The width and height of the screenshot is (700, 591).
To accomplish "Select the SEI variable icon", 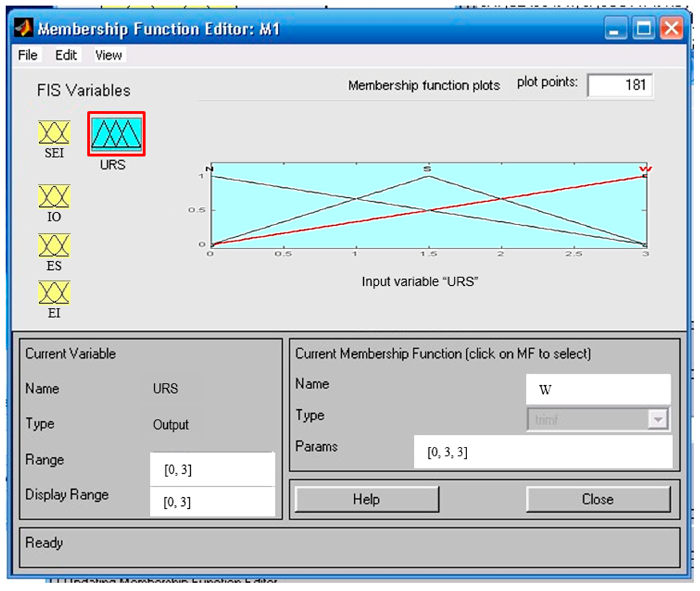I will (x=54, y=132).
